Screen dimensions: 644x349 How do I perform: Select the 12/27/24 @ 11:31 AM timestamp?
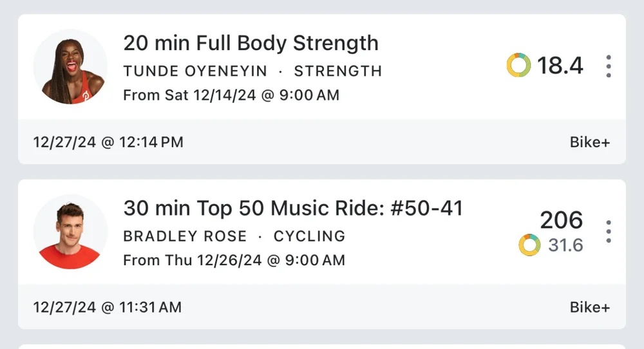pyautogui.click(x=107, y=307)
